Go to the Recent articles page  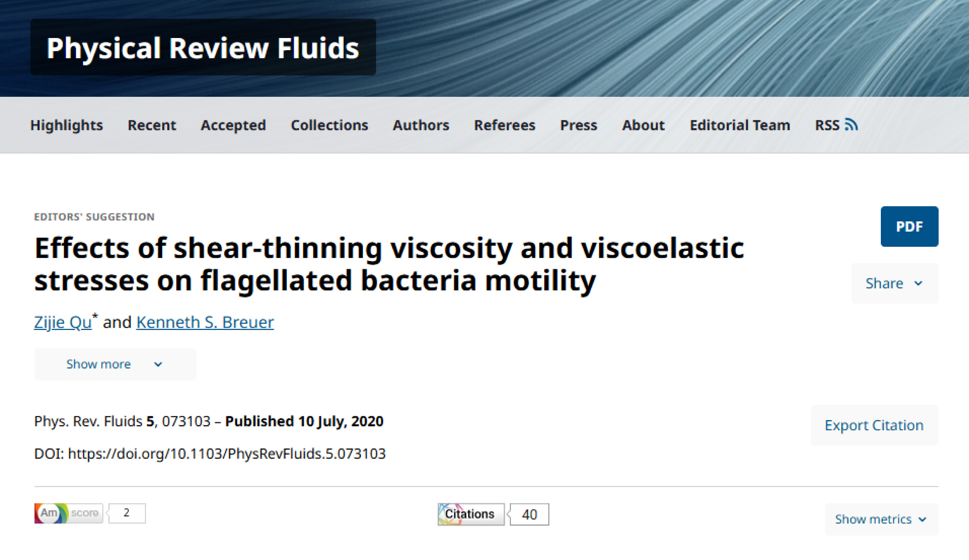[152, 125]
